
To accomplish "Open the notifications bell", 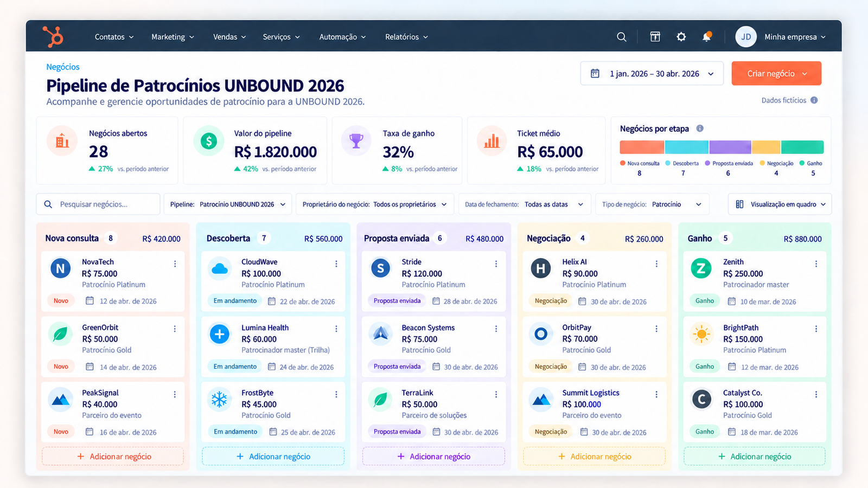I will pos(706,37).
